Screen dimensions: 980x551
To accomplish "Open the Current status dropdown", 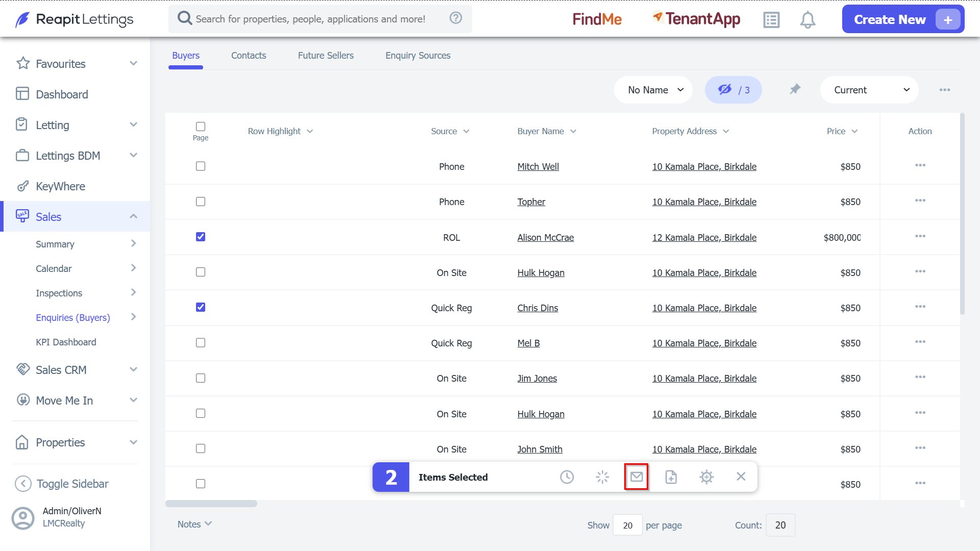I will 869,90.
